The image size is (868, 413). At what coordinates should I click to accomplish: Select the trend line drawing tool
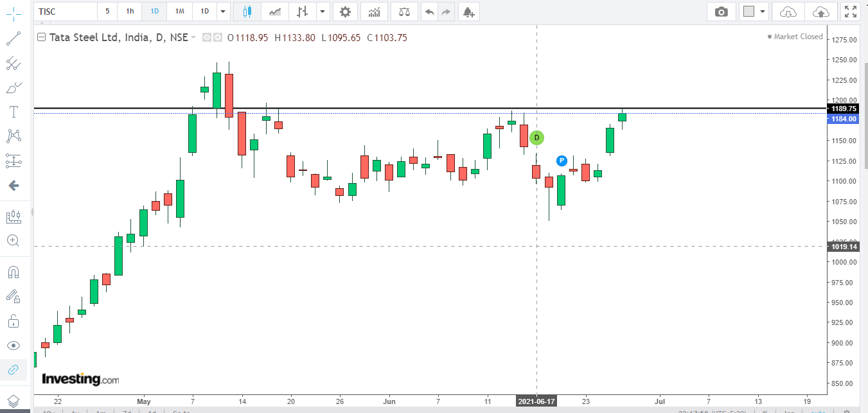click(13, 39)
